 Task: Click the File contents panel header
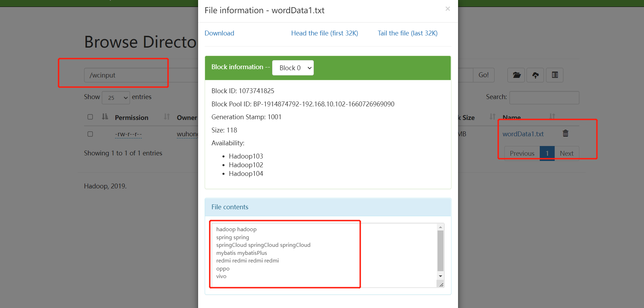328,207
